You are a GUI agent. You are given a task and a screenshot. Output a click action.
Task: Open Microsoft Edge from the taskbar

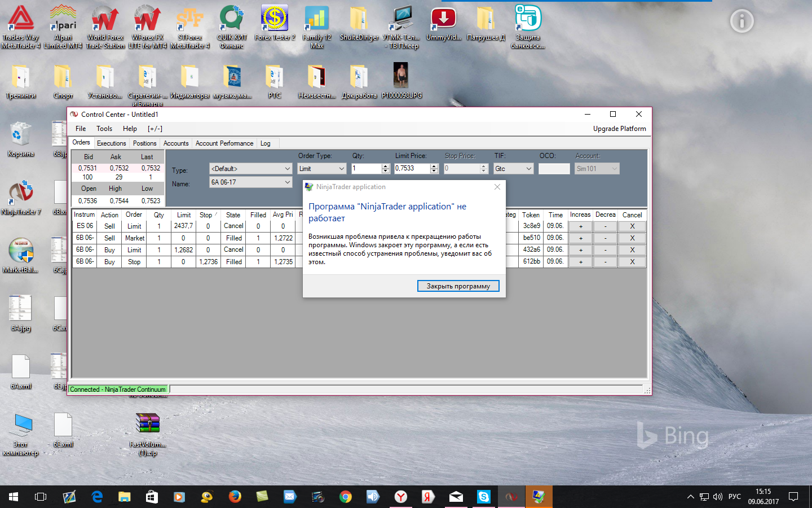click(97, 497)
